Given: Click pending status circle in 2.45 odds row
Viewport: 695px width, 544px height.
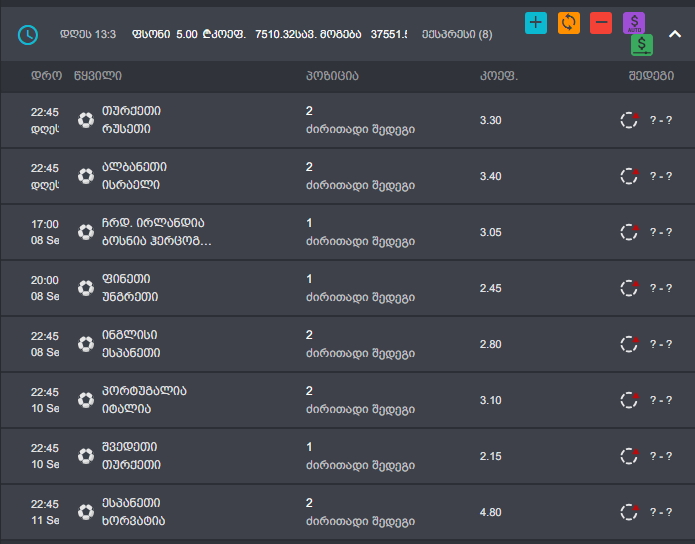Looking at the screenshot, I should [x=629, y=288].
